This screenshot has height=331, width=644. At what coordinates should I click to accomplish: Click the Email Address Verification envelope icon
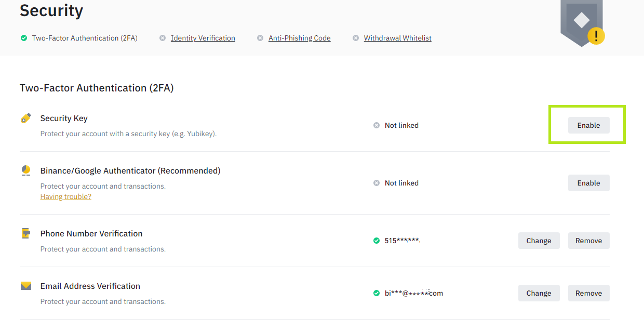point(26,286)
